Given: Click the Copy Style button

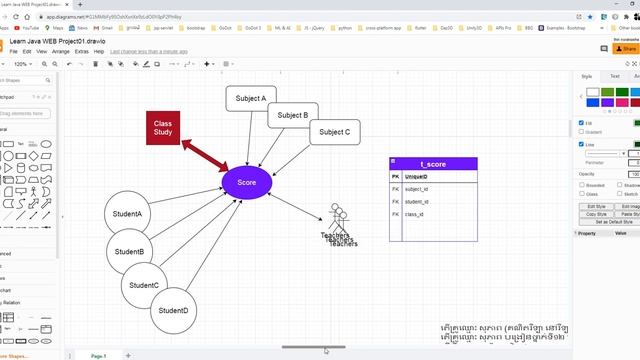Looking at the screenshot, I should 596,214.
